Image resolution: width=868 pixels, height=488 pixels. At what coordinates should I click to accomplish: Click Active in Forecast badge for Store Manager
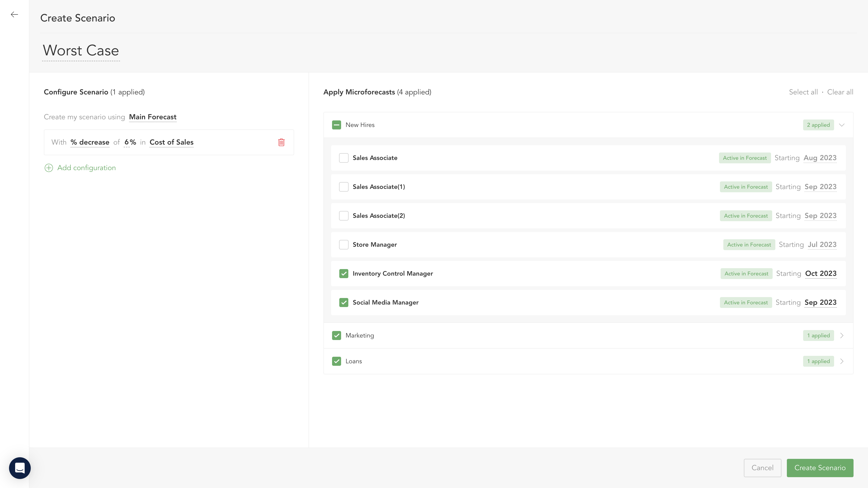[749, 245]
